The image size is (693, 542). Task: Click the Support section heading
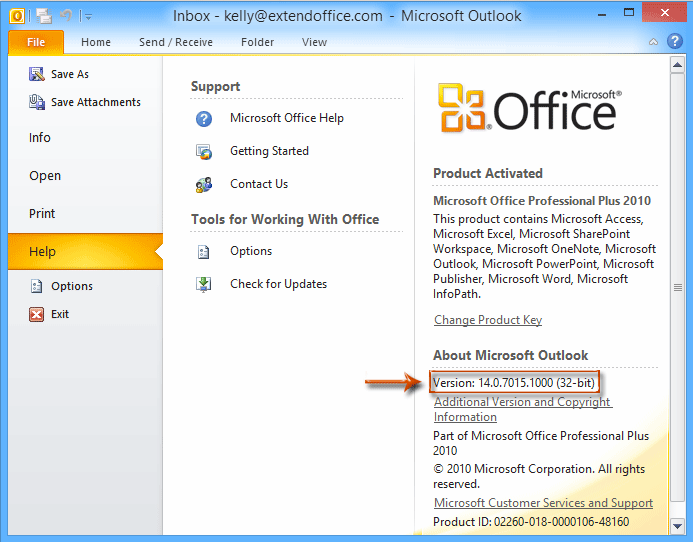point(215,87)
